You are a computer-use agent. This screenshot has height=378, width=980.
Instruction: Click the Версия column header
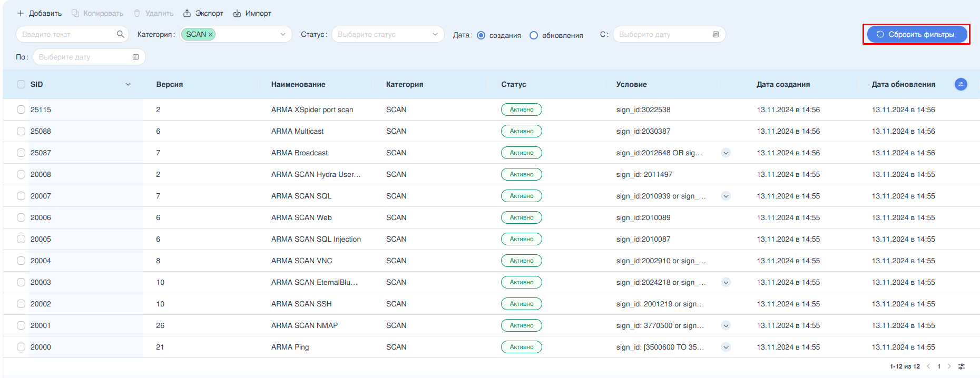170,84
